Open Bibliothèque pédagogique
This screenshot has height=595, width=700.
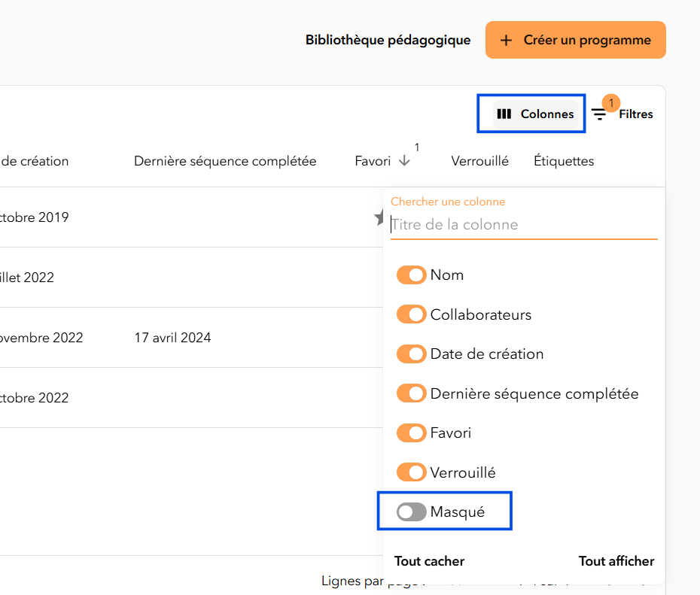tap(388, 40)
